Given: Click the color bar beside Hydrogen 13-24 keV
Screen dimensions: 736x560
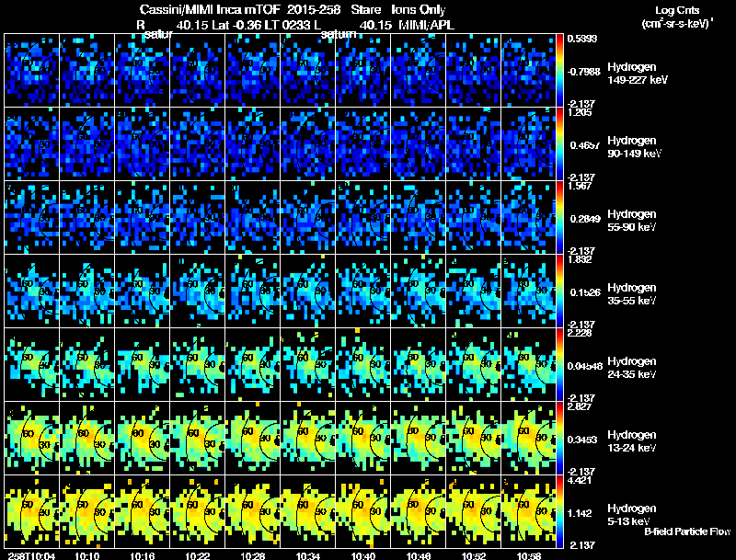Looking at the screenshot, I should (560, 439).
